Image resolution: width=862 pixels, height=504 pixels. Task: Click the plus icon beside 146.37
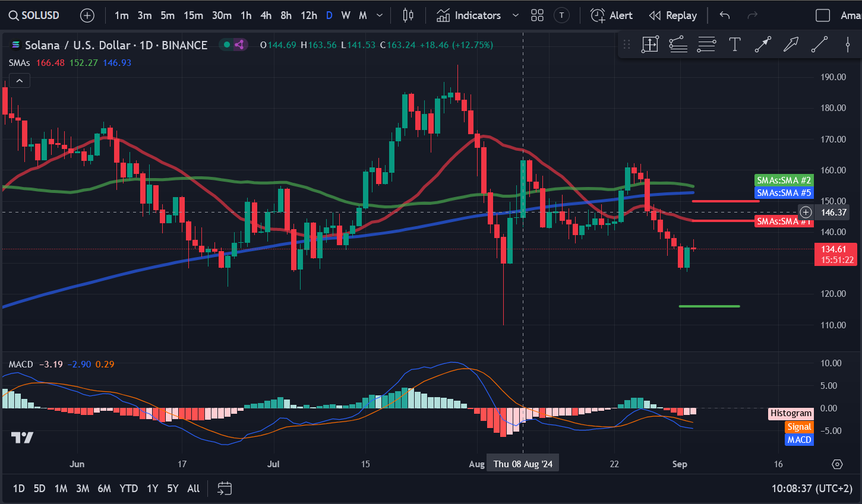pyautogui.click(x=806, y=212)
